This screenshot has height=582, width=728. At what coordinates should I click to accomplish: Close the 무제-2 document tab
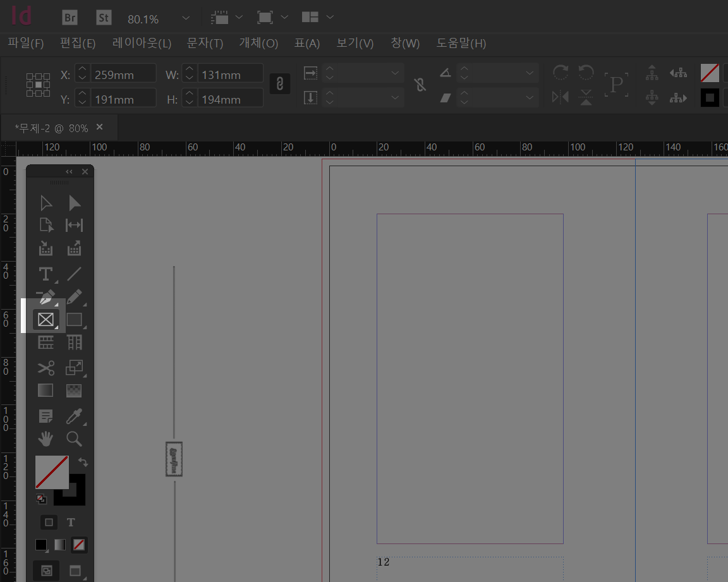[99, 127]
